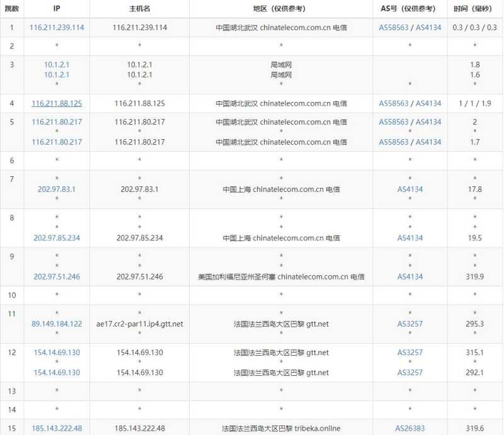504x435 pixels.
Task: Select the AS号（仅供参考） column header
Action: click(x=408, y=9)
